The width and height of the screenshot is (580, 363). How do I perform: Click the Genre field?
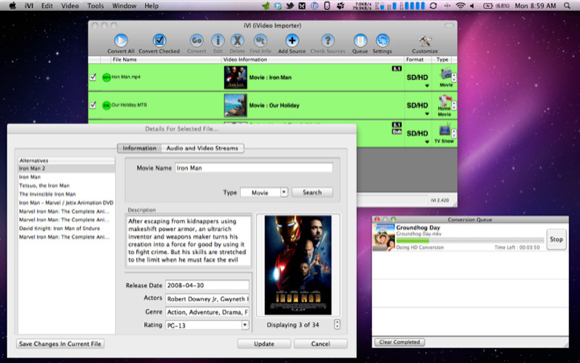[x=207, y=312]
